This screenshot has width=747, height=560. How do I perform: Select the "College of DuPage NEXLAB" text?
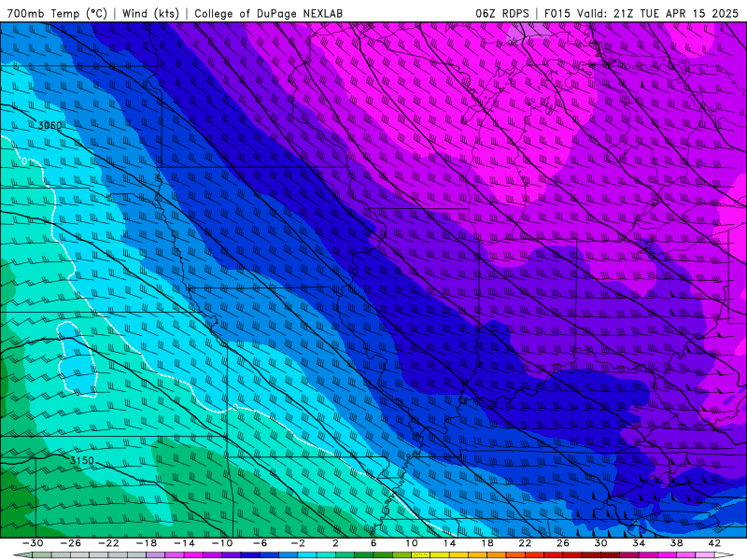click(x=268, y=13)
